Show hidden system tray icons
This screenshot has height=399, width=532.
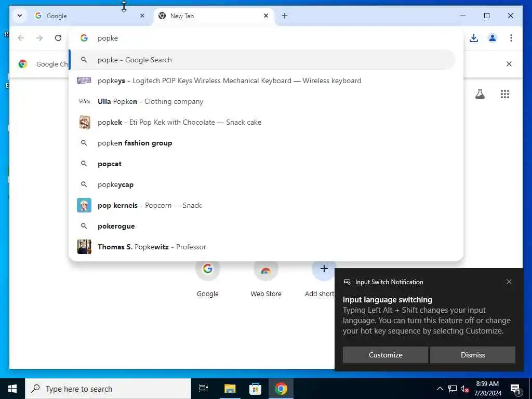[440, 389]
